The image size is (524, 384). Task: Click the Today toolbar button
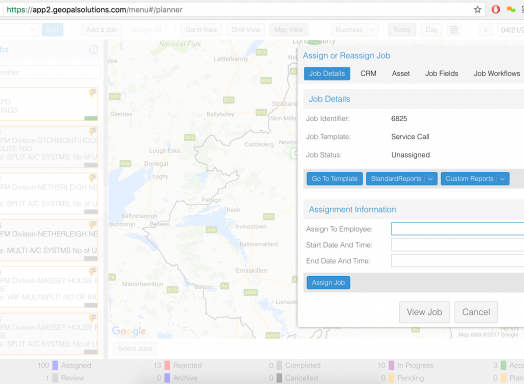[402, 30]
